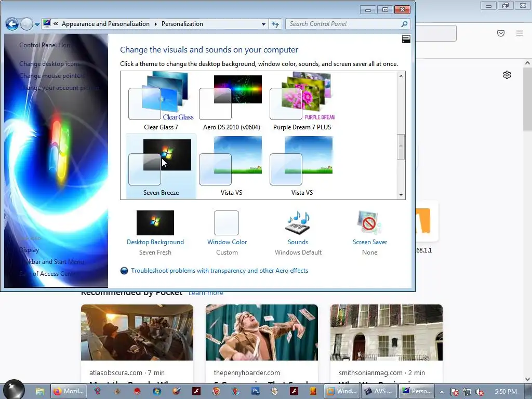Viewport: 532px width, 399px height.
Task: Open Firefox new tab settings gear
Action: (x=507, y=75)
